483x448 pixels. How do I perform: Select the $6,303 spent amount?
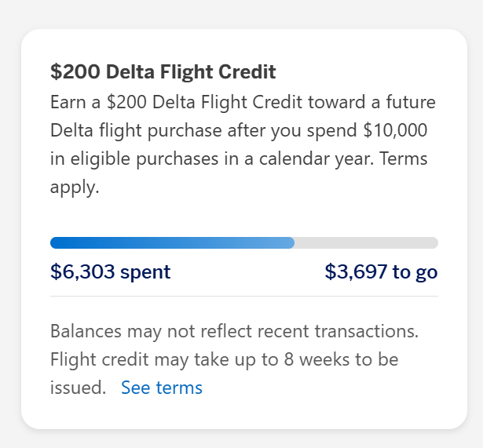pos(110,271)
